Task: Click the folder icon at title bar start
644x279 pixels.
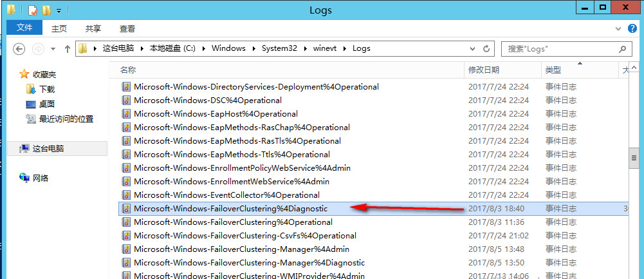Action: click(x=12, y=10)
